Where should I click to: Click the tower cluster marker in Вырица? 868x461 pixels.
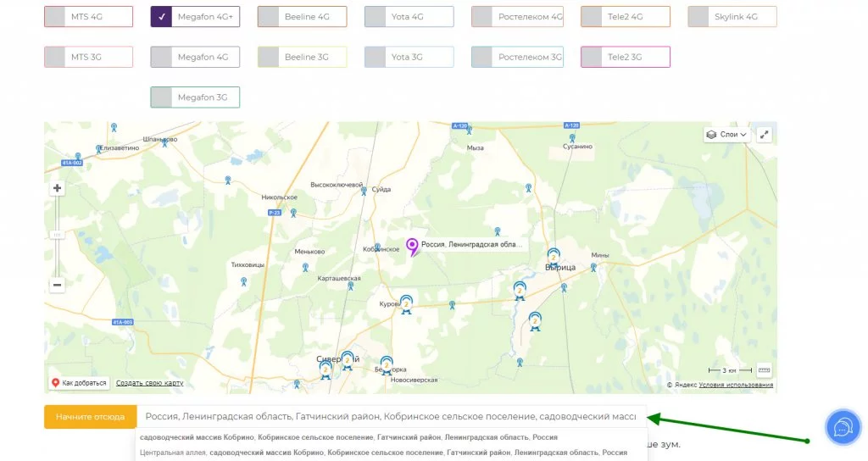click(553, 258)
